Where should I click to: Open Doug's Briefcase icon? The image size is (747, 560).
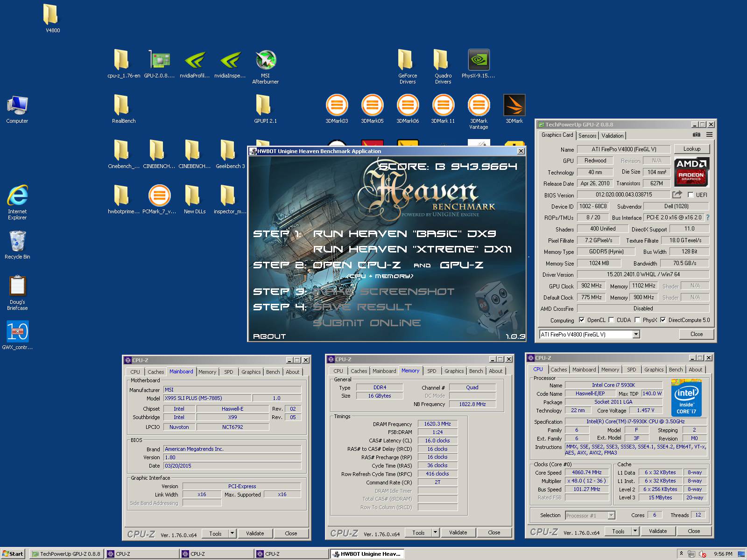pyautogui.click(x=17, y=293)
